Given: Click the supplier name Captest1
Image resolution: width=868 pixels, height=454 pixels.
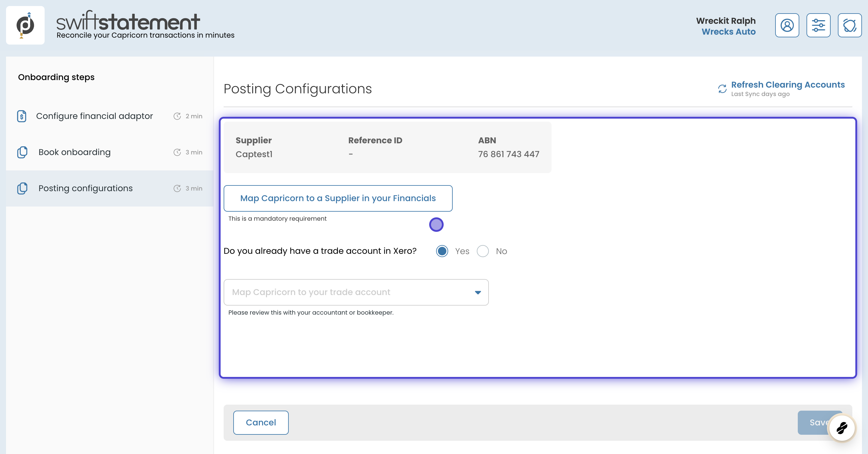Looking at the screenshot, I should pyautogui.click(x=254, y=154).
